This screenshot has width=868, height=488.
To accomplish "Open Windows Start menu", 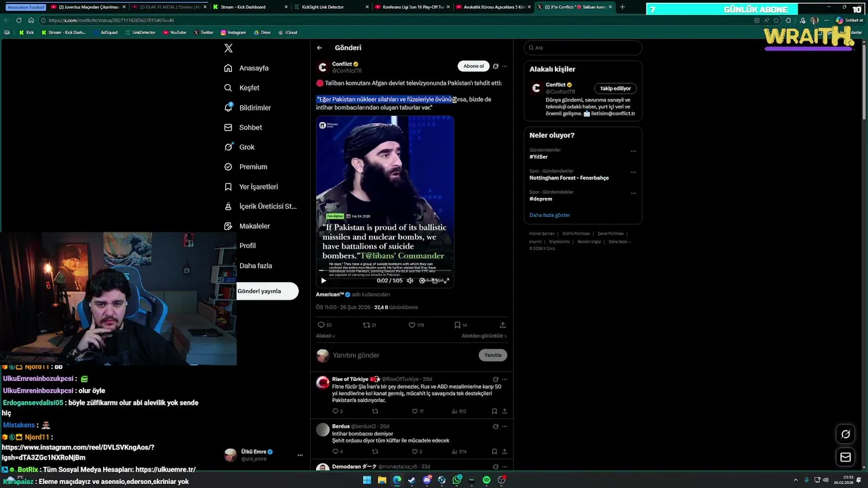I will point(367,480).
